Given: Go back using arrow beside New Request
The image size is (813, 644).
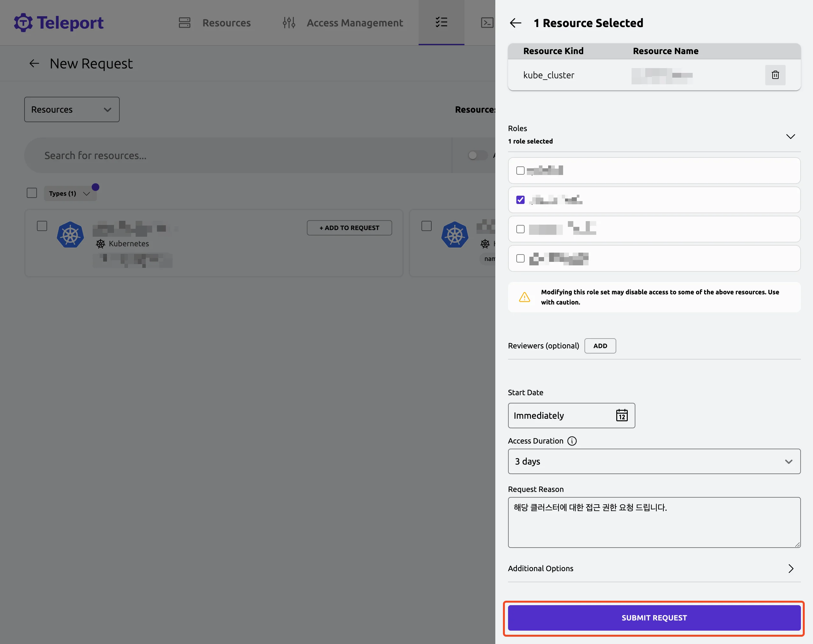Looking at the screenshot, I should click(x=34, y=64).
